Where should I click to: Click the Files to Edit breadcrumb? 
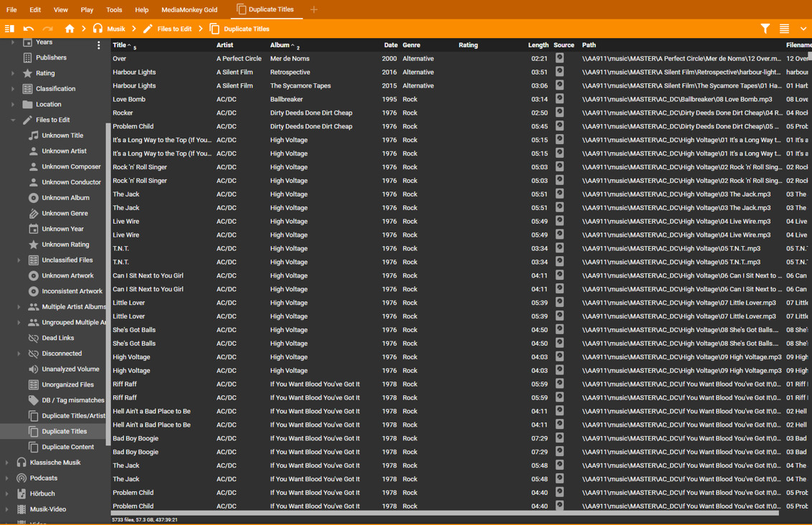click(x=174, y=29)
